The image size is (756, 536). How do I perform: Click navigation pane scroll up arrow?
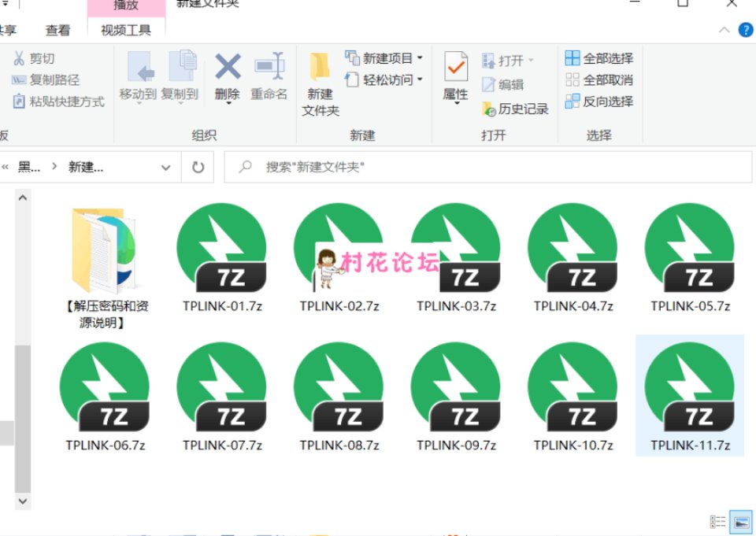[23, 198]
